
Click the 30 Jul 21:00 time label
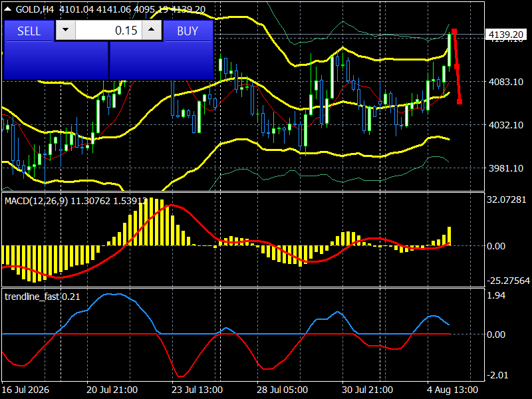pyautogui.click(x=368, y=390)
